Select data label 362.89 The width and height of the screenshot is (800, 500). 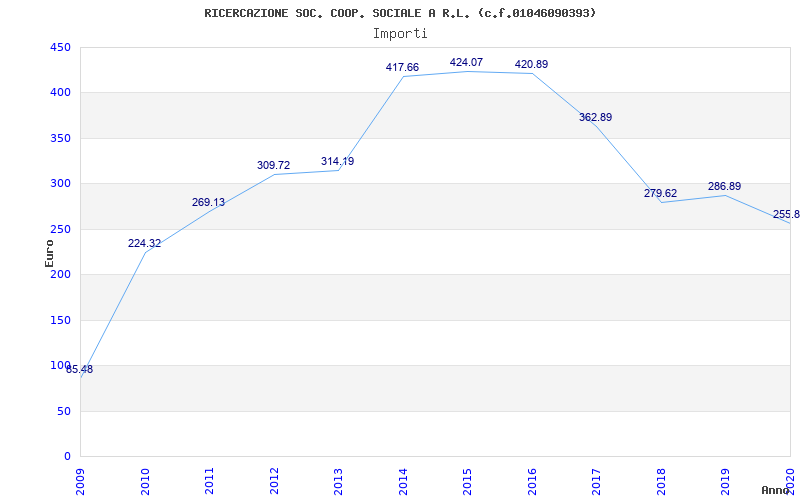point(595,117)
